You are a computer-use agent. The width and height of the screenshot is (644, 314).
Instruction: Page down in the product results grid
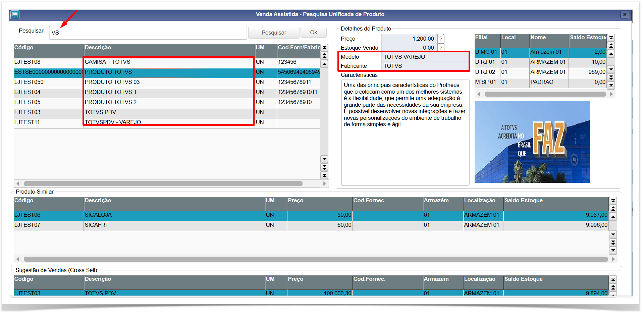[x=324, y=167]
